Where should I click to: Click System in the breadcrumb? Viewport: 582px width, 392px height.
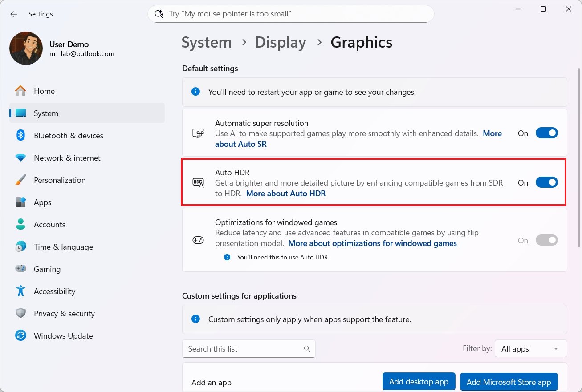207,43
